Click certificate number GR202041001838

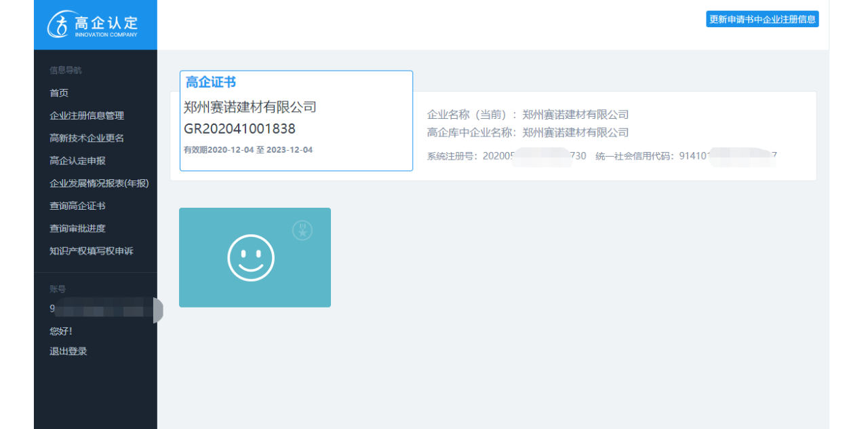click(x=239, y=129)
